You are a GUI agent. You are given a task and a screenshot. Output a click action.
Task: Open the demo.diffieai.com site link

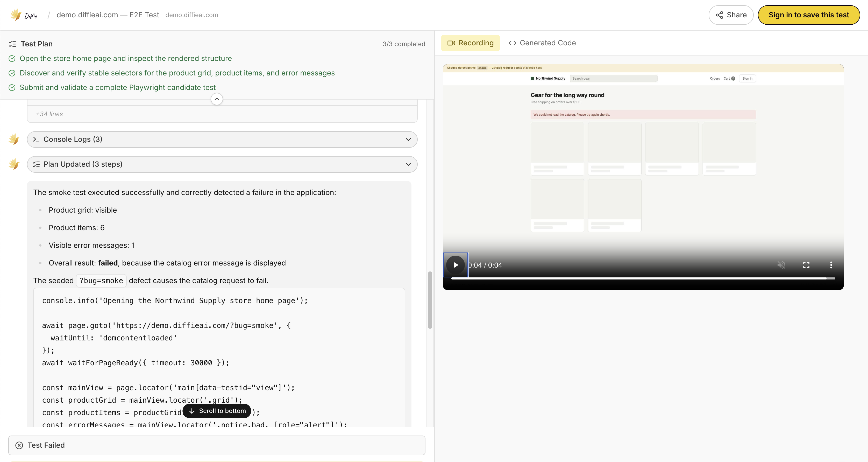(192, 15)
